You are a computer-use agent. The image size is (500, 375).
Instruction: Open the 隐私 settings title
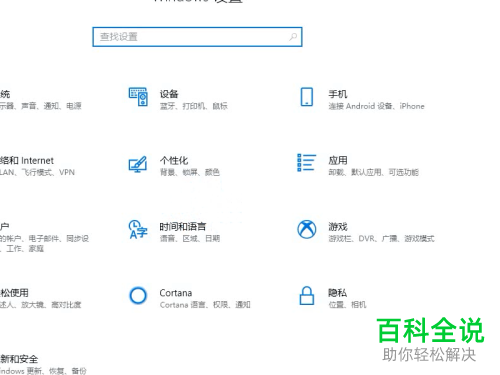pyautogui.click(x=337, y=293)
